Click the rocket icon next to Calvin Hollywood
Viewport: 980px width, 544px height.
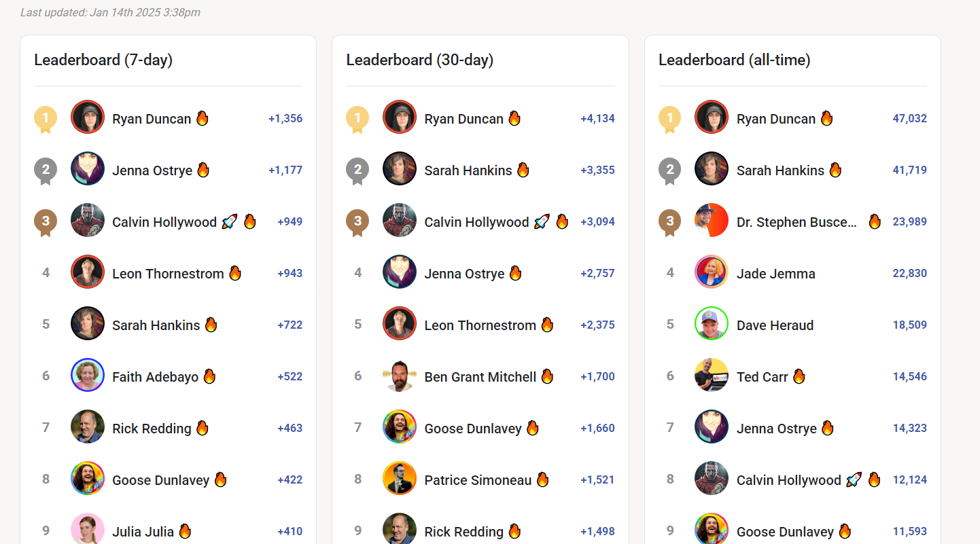pyautogui.click(x=230, y=221)
